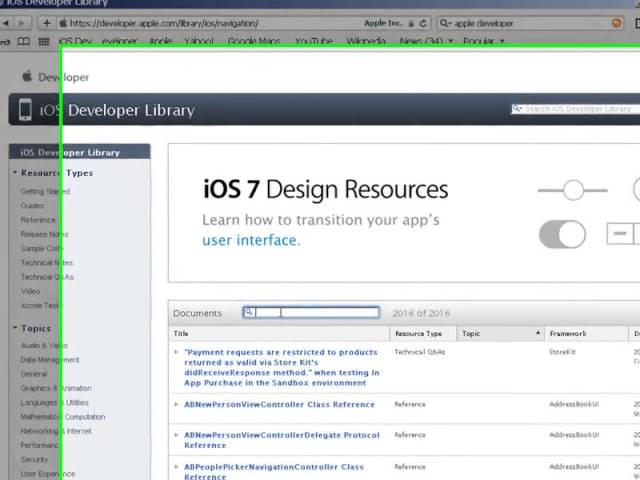The height and width of the screenshot is (480, 640).
Task: Open the Top Sites grid icon
Action: coord(44,41)
